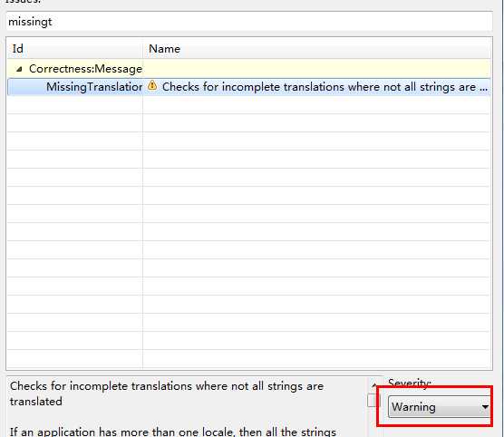This screenshot has width=504, height=437.
Task: Click the issues search field containing "missingt"
Action: coord(248,22)
